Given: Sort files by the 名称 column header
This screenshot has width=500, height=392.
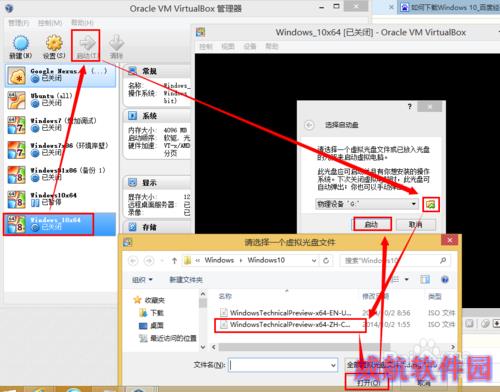Looking at the screenshot, I should tap(225, 296).
